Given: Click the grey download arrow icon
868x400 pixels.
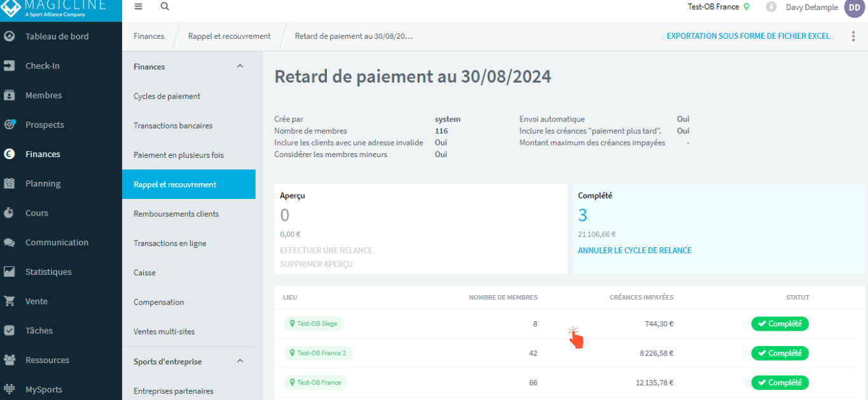Looking at the screenshot, I should pos(771,7).
